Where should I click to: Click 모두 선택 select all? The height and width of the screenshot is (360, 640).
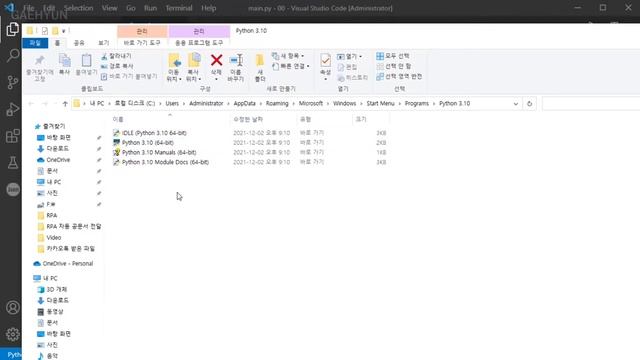coord(393,56)
